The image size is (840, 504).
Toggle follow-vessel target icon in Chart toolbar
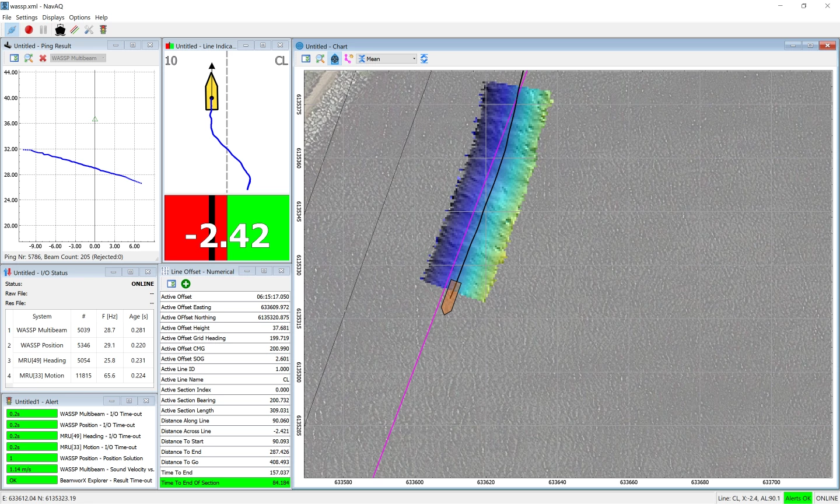(x=335, y=59)
